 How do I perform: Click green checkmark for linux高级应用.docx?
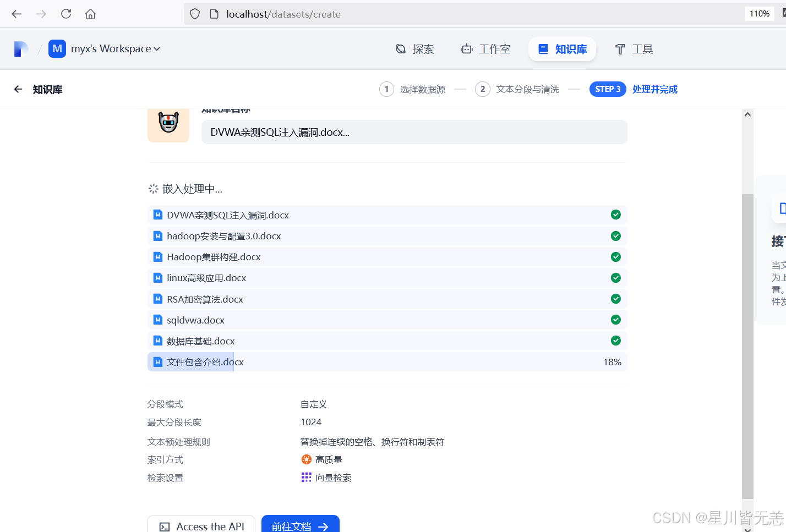pyautogui.click(x=616, y=277)
